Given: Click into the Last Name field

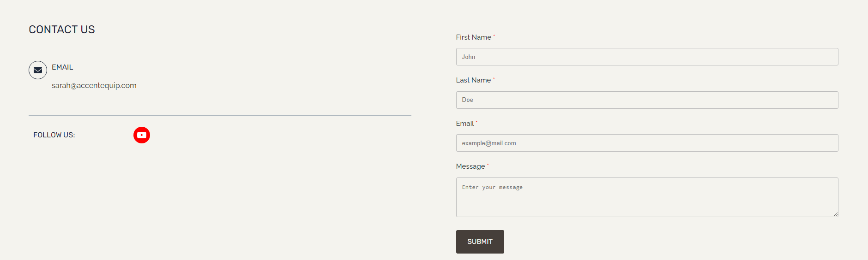Looking at the screenshot, I should click(647, 100).
